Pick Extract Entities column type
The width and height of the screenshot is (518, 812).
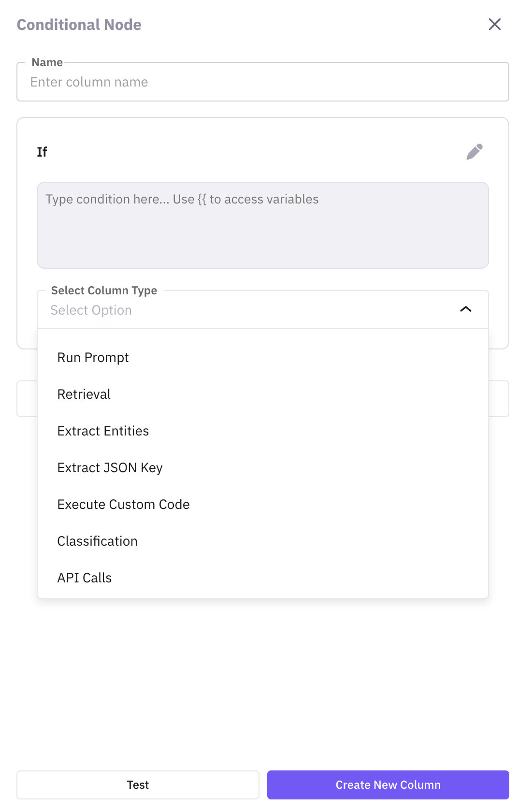coord(103,431)
